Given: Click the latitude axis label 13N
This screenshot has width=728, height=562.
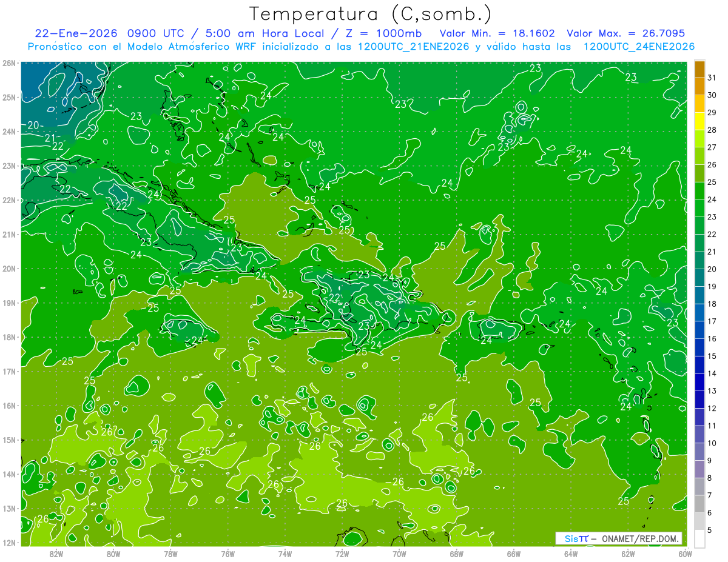Looking at the screenshot, I should tap(9, 508).
